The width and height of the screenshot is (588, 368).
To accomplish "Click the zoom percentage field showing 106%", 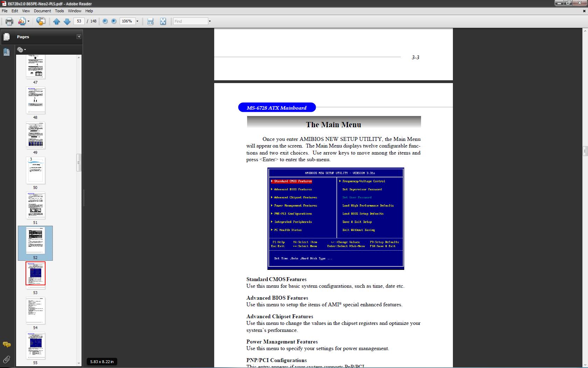I will 127,21.
